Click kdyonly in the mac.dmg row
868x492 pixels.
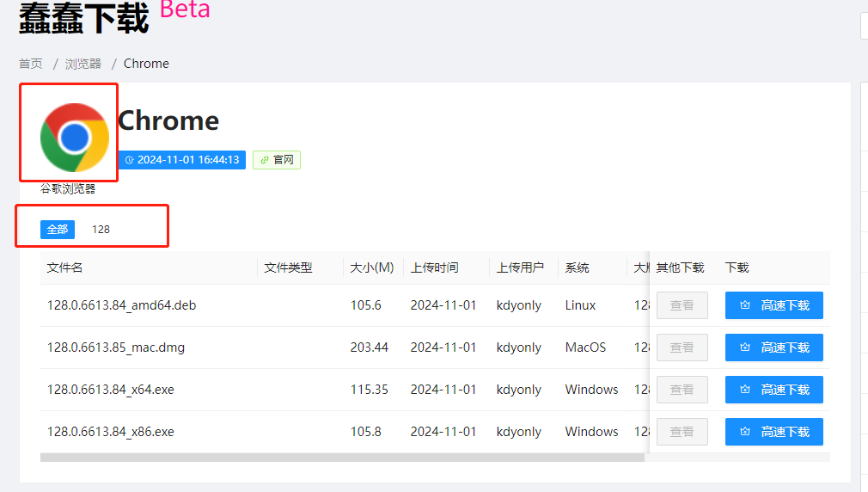(x=519, y=347)
